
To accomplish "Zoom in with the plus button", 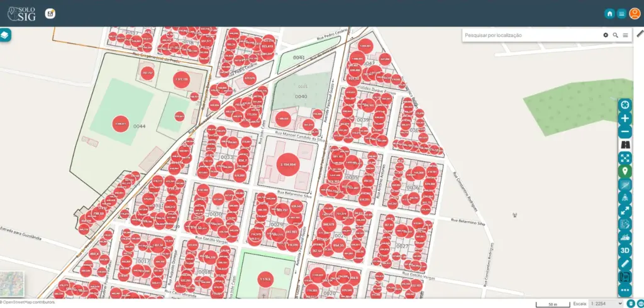I will 625,118.
